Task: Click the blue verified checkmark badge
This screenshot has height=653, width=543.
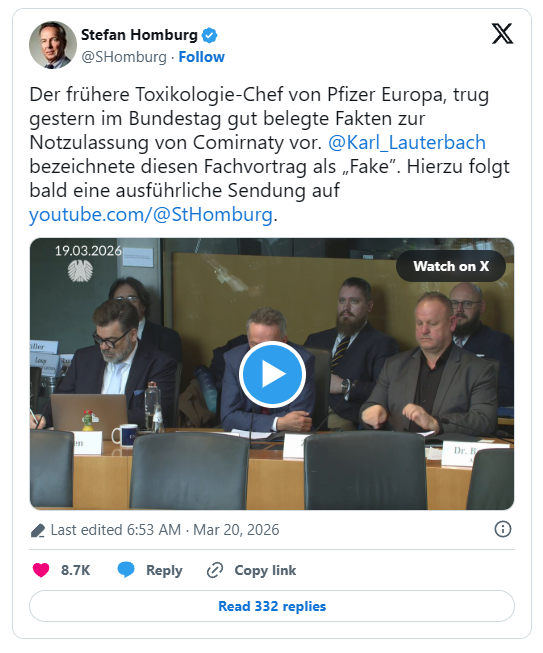Action: coord(209,35)
